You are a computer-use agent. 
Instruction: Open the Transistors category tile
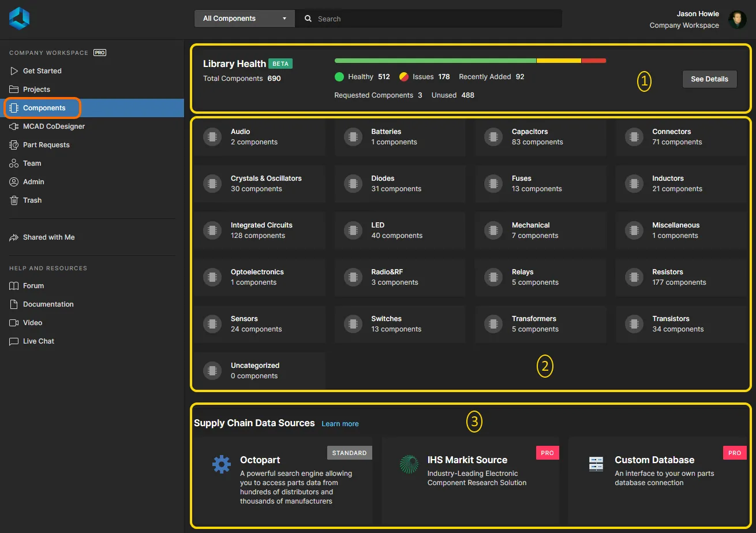[681, 324]
